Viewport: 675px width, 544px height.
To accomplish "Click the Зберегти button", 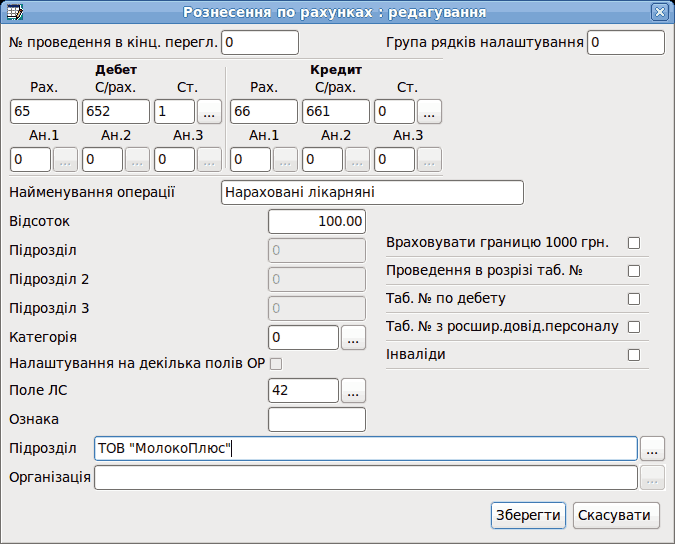I will 528,515.
